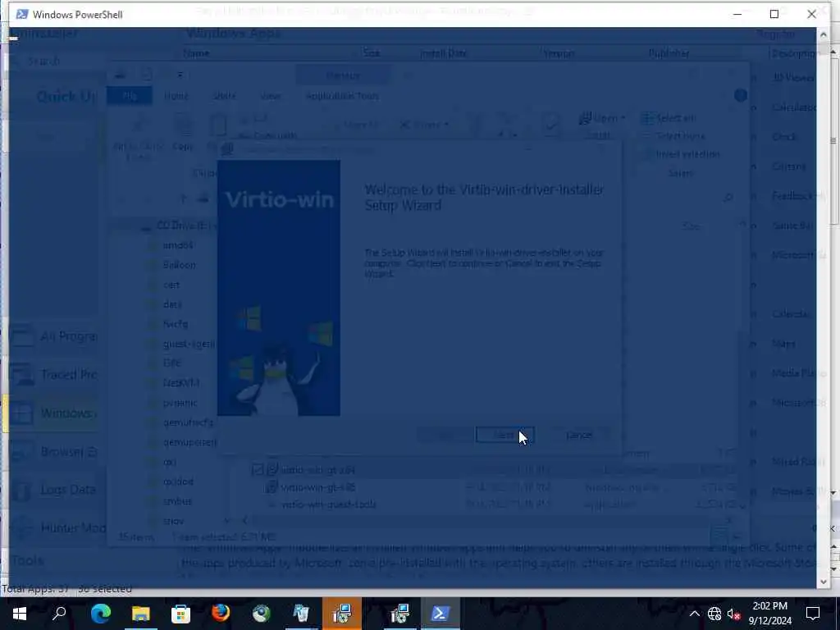Open View ribbon tab in File Explorer
The image size is (840, 630).
271,96
